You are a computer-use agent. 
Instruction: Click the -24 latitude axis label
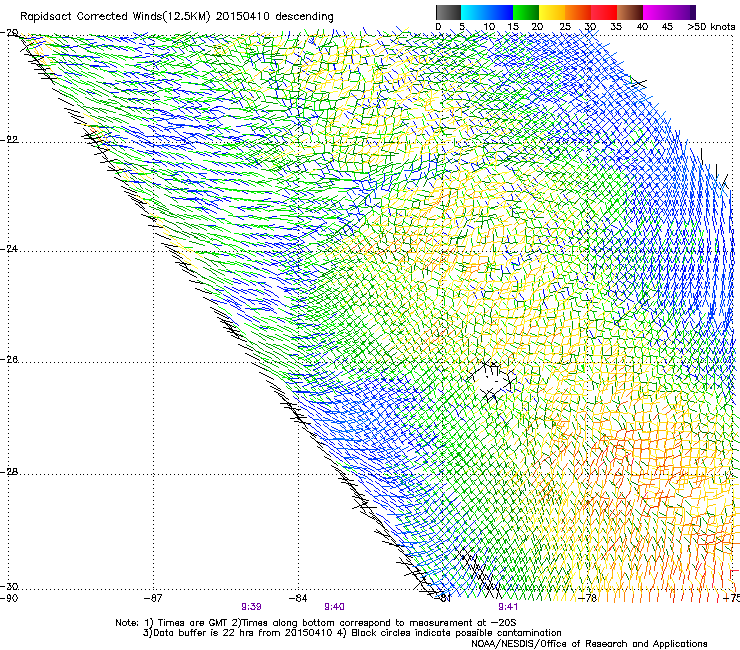[9, 248]
